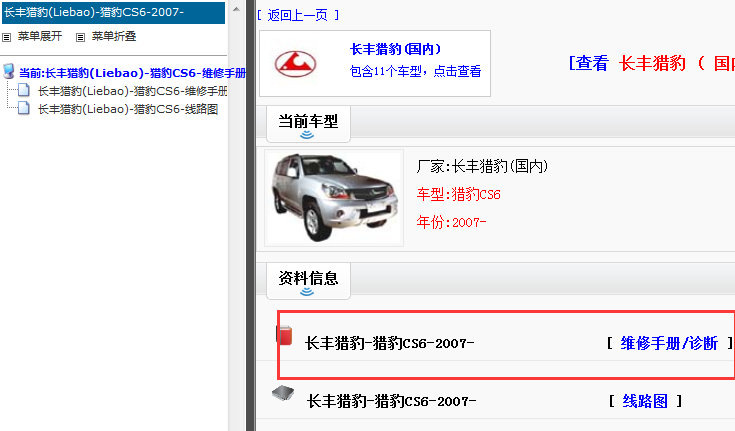Open the 维修手册/诊断 link
This screenshot has width=735, height=431.
pos(669,343)
